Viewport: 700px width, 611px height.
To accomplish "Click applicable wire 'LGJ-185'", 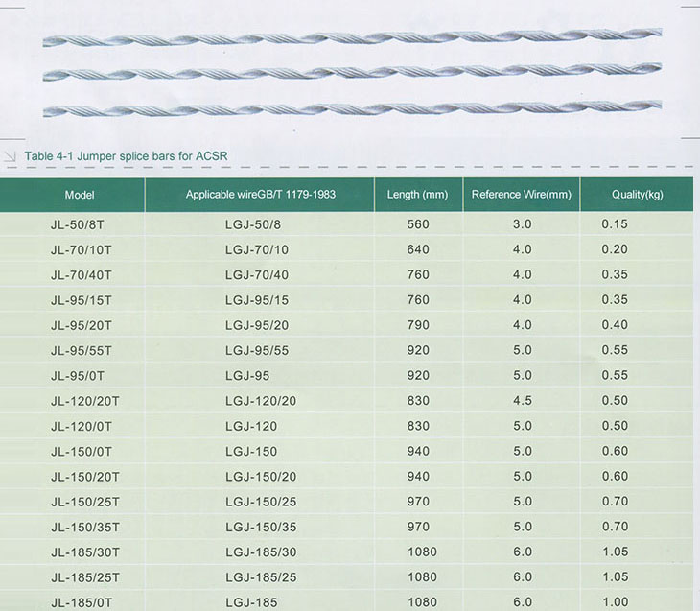I will [x=251, y=603].
